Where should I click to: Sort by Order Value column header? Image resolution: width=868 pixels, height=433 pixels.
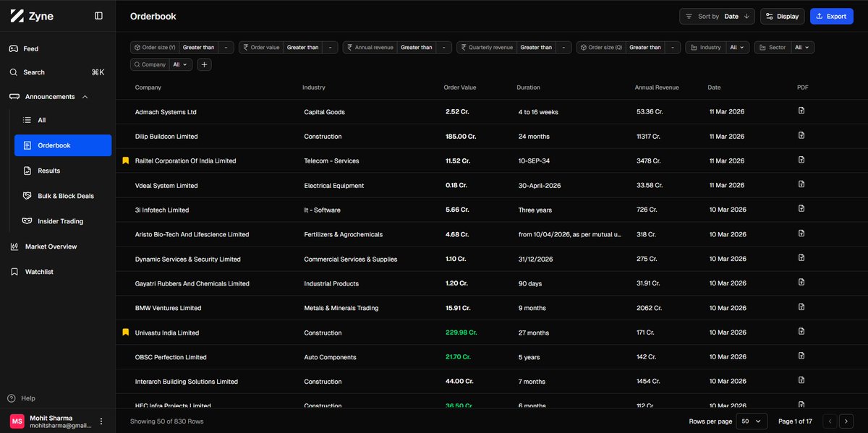[x=460, y=87]
